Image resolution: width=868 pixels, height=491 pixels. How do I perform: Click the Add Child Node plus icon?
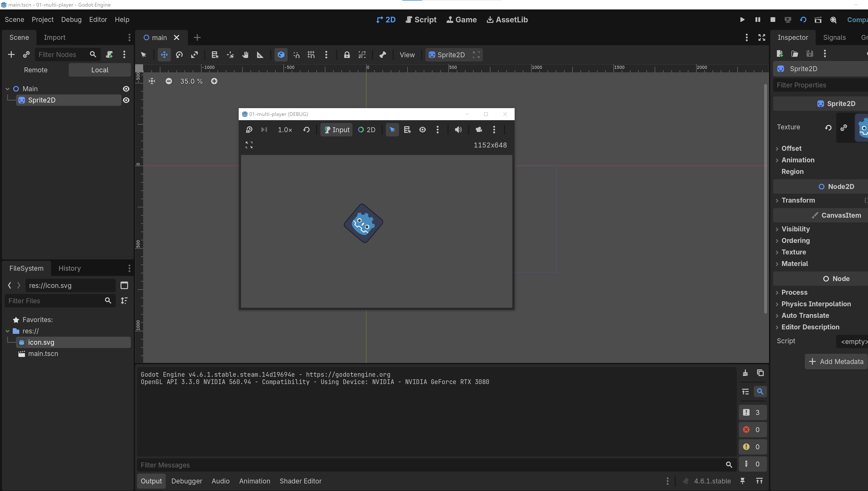click(11, 54)
